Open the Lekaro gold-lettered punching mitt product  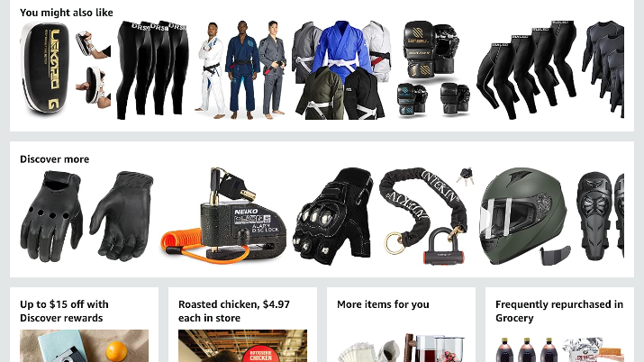pos(66,68)
